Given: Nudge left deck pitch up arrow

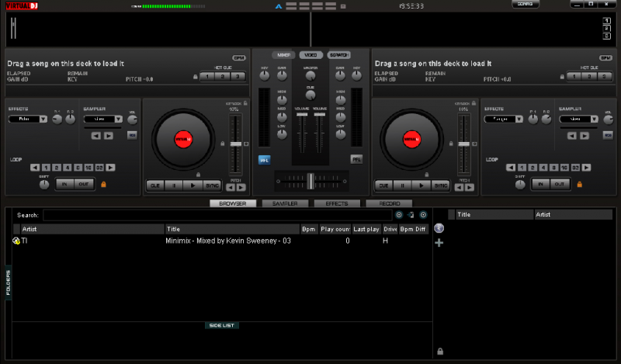Looking at the screenshot, I should pyautogui.click(x=241, y=187).
